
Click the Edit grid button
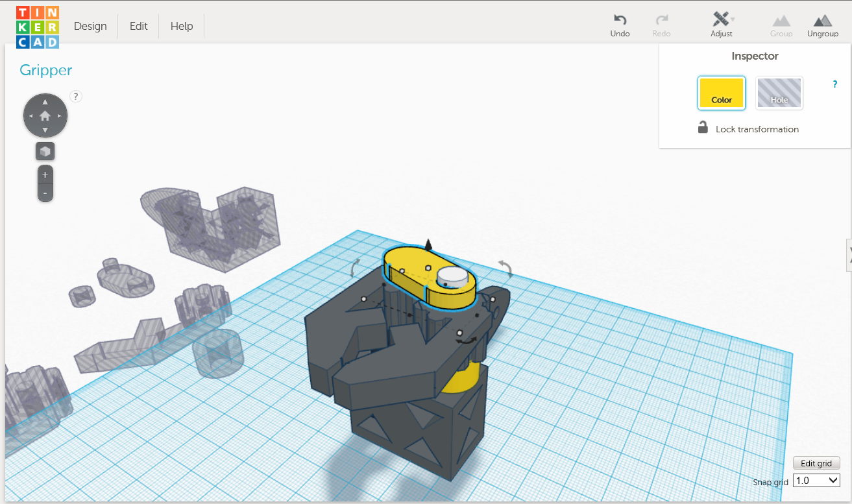coord(816,462)
